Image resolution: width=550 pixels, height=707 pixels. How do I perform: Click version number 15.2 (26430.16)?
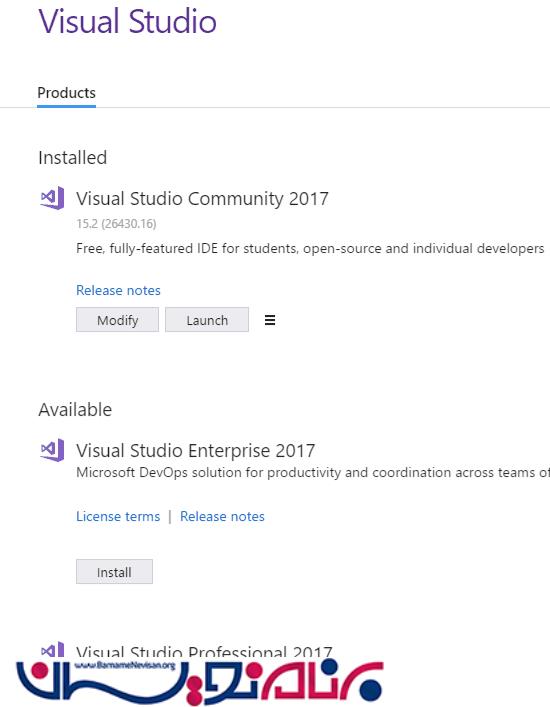pos(116,224)
